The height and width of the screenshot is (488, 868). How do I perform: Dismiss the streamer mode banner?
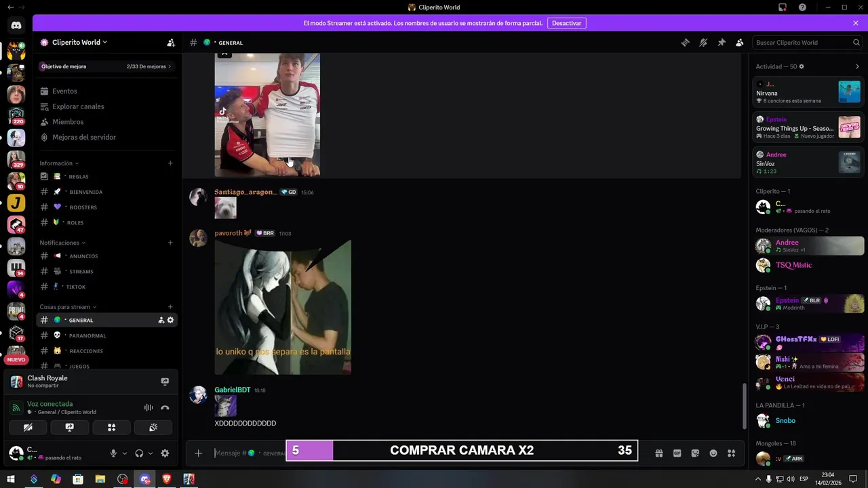coord(856,23)
